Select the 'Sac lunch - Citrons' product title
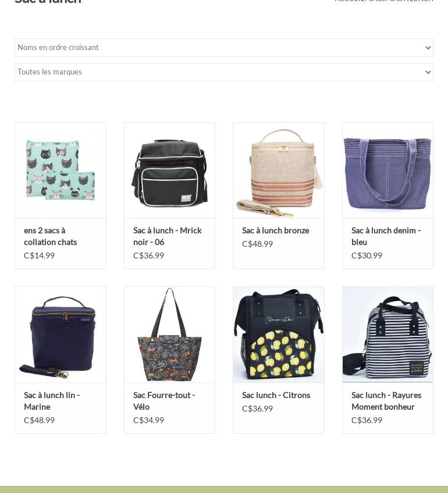 [x=276, y=395]
